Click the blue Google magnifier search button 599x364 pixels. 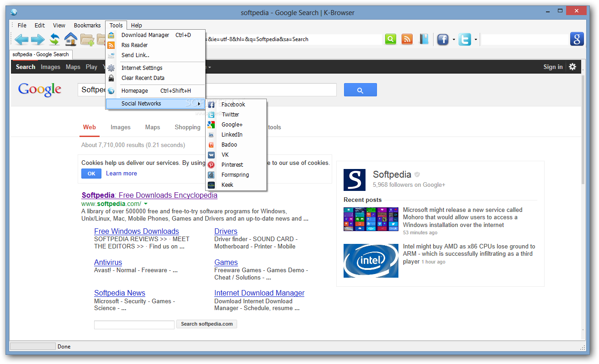[x=360, y=90]
